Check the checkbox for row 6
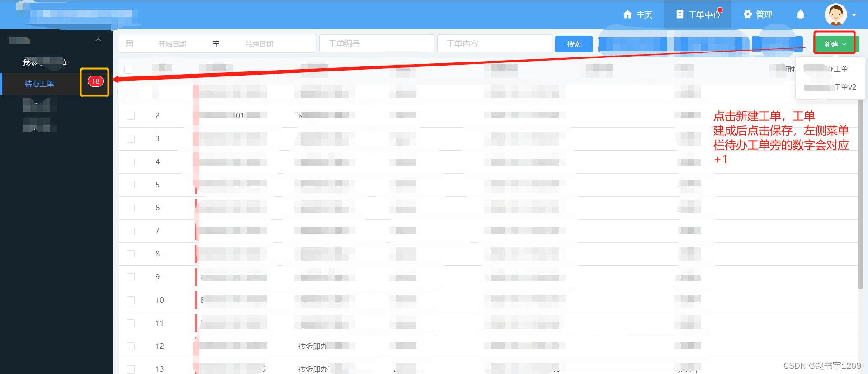Screen dimensions: 868x374 tap(131, 208)
